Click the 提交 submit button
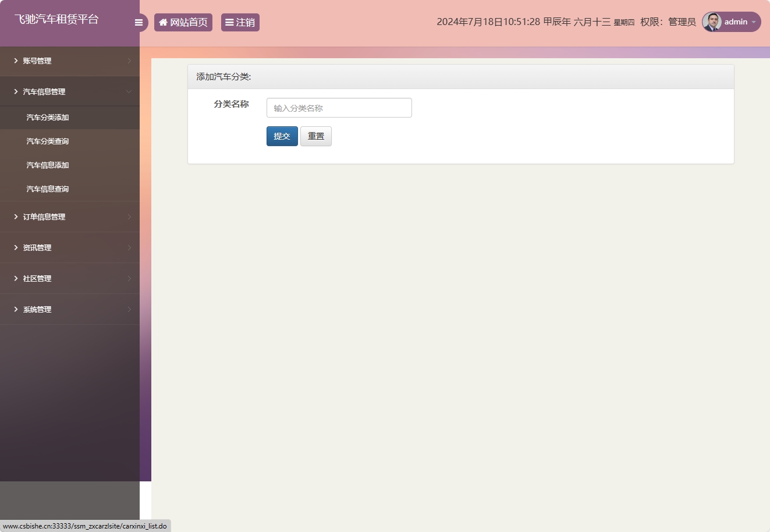 point(282,136)
